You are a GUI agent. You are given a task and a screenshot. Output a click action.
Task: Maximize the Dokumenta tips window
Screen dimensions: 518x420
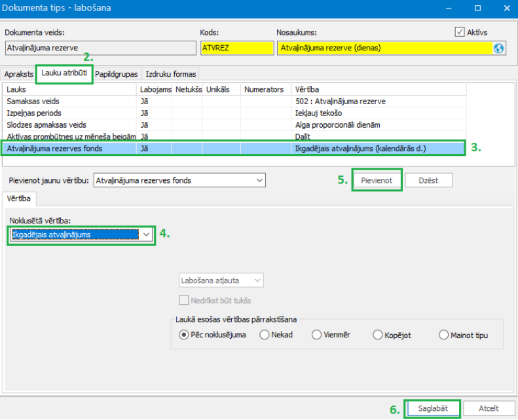coord(477,9)
